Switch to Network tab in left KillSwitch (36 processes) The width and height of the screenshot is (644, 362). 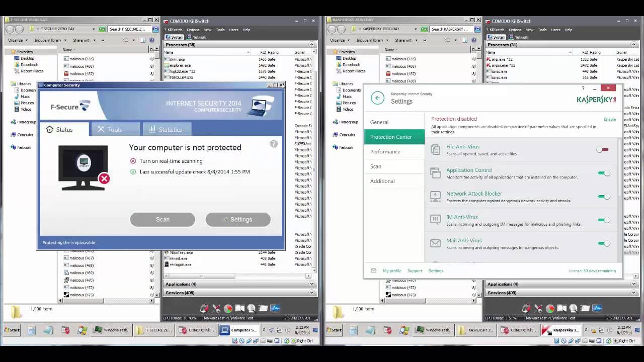(196, 37)
